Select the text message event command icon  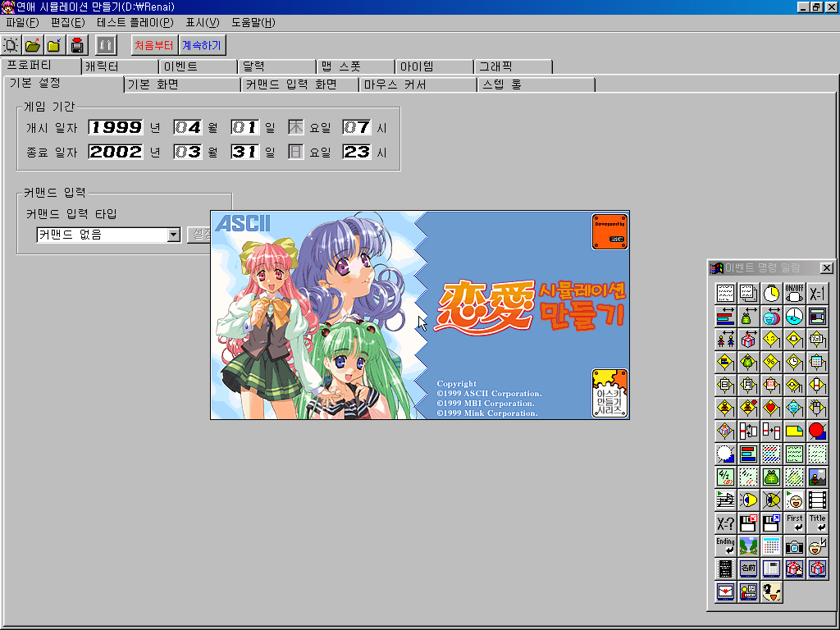[725, 294]
